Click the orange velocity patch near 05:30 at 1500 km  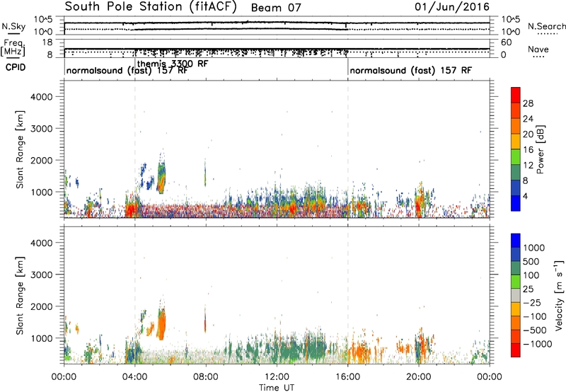161,324
